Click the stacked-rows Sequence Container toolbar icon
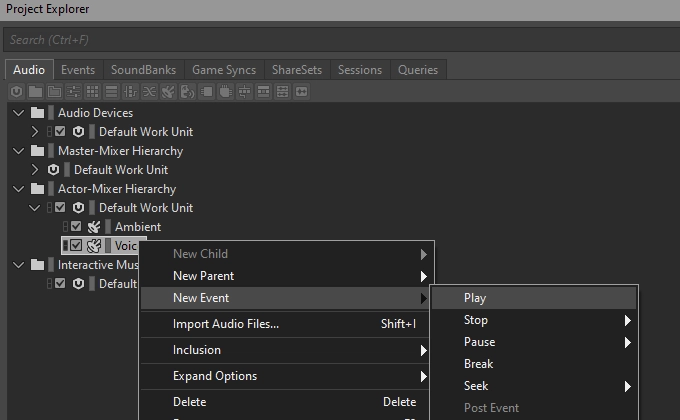 (x=111, y=92)
